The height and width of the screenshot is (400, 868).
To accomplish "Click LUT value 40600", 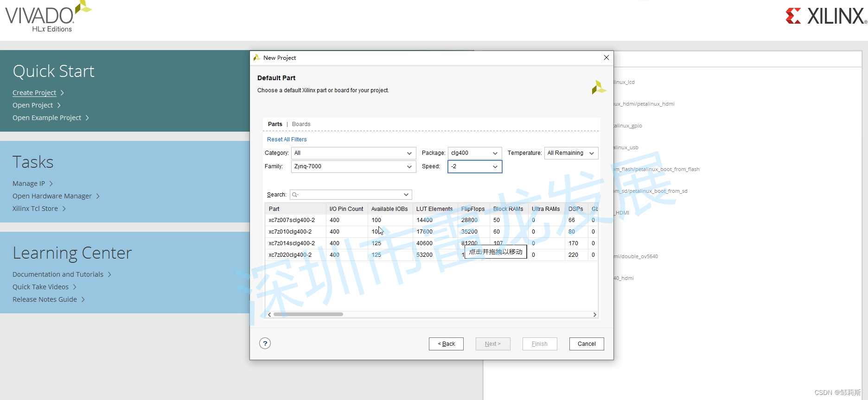I will pos(424,243).
